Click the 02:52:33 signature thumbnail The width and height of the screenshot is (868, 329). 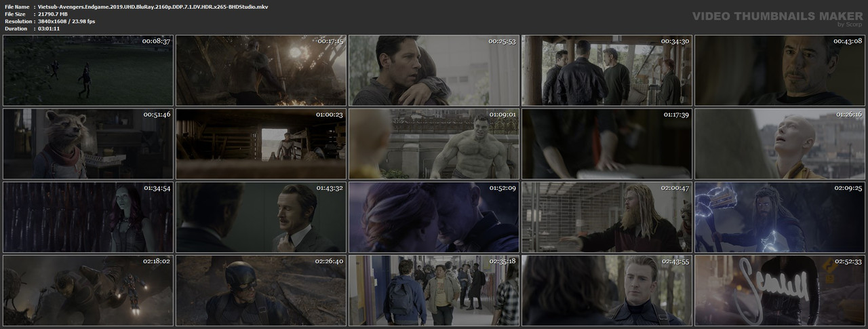[780, 290]
